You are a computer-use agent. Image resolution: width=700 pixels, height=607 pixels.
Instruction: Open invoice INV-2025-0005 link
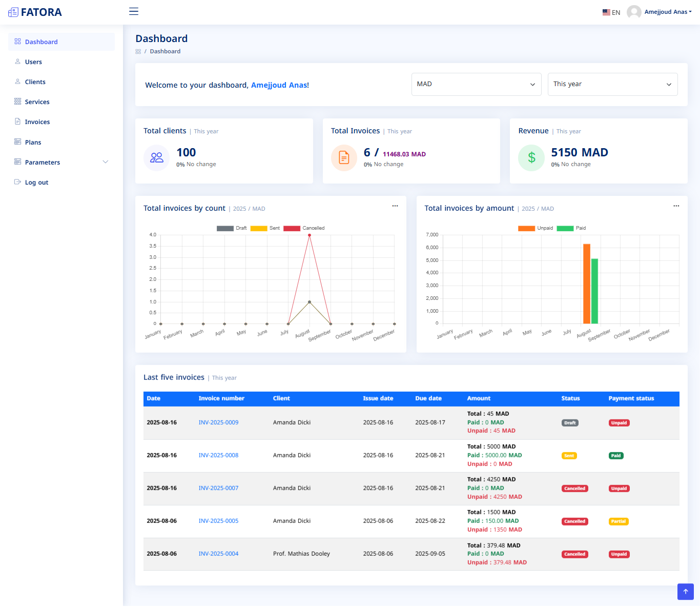pos(218,521)
